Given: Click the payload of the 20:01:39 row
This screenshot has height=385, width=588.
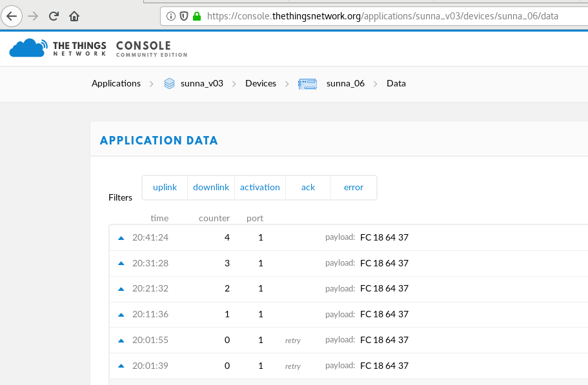Looking at the screenshot, I should pyautogui.click(x=385, y=366).
